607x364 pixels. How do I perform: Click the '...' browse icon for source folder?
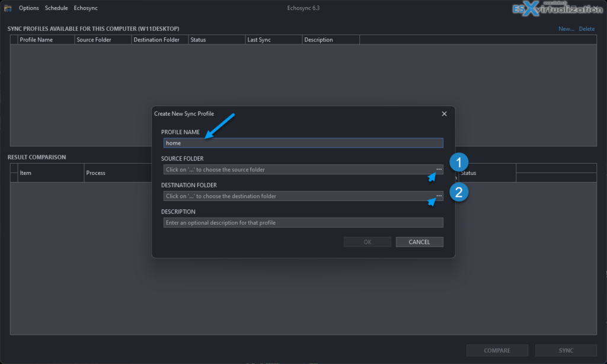(x=439, y=170)
